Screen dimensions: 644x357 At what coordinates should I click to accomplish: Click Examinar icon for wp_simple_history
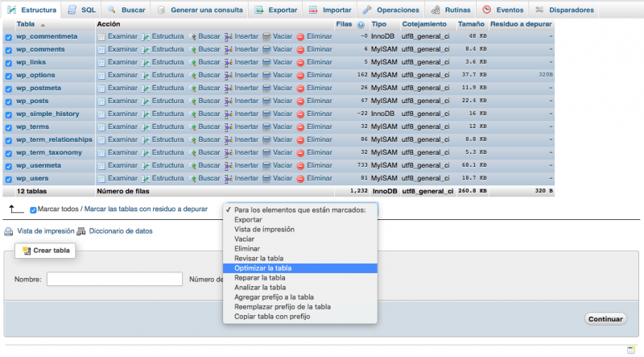click(x=101, y=114)
